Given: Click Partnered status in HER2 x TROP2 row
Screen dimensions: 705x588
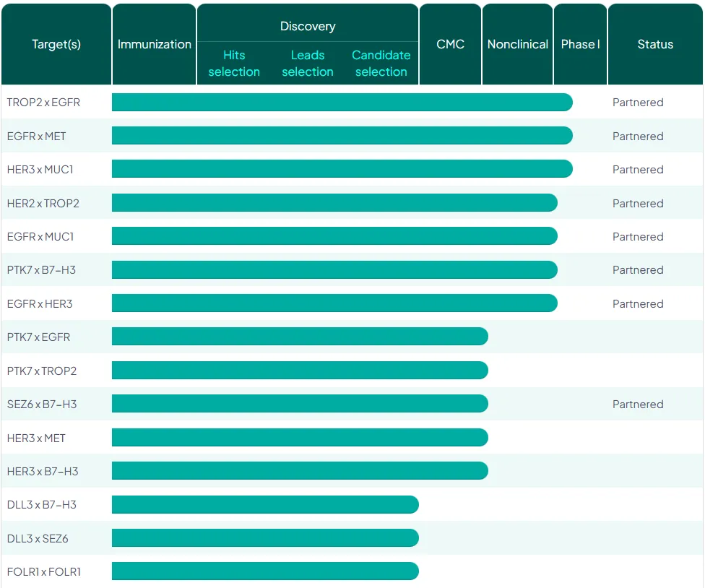Looking at the screenshot, I should [638, 204].
